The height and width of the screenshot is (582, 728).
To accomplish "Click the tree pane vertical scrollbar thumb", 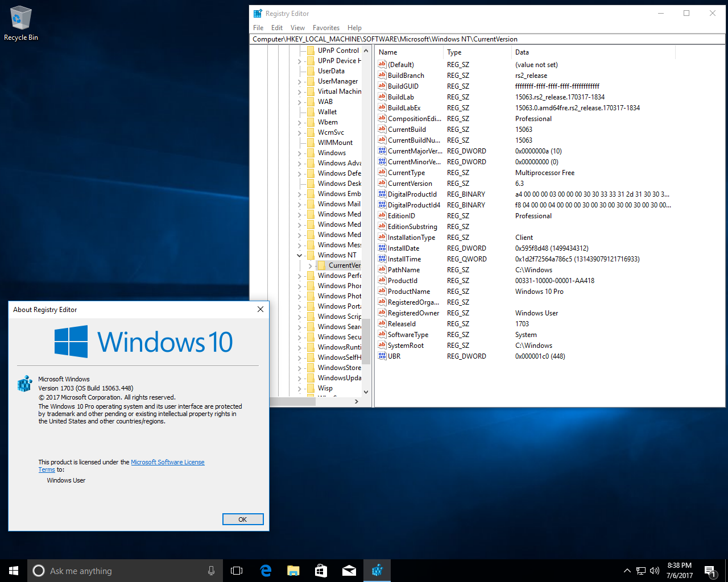I will (x=366, y=342).
